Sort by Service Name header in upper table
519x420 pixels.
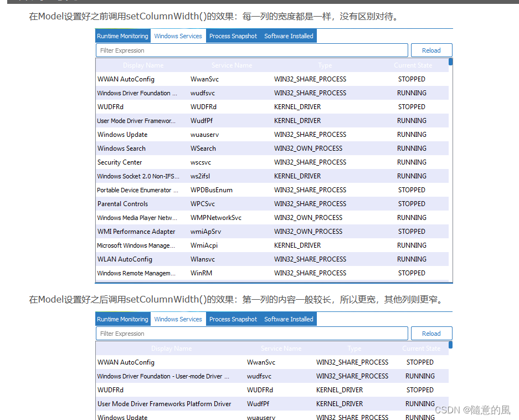[232, 65]
